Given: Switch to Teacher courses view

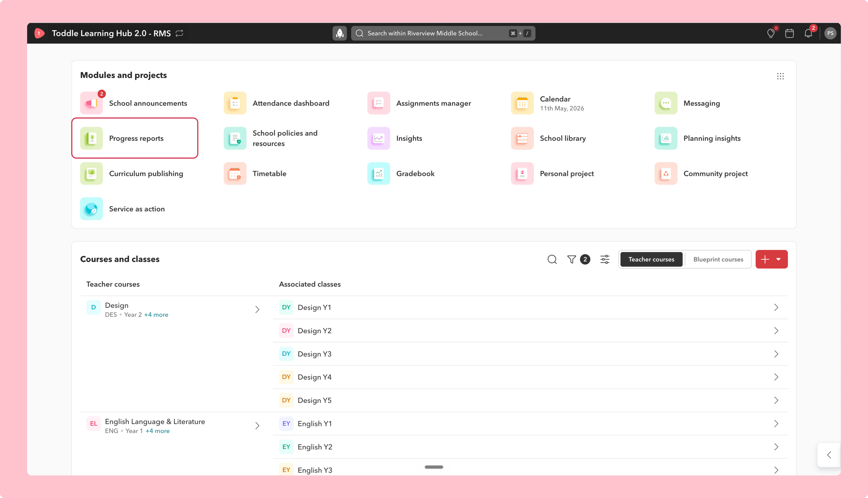Looking at the screenshot, I should click(x=651, y=259).
